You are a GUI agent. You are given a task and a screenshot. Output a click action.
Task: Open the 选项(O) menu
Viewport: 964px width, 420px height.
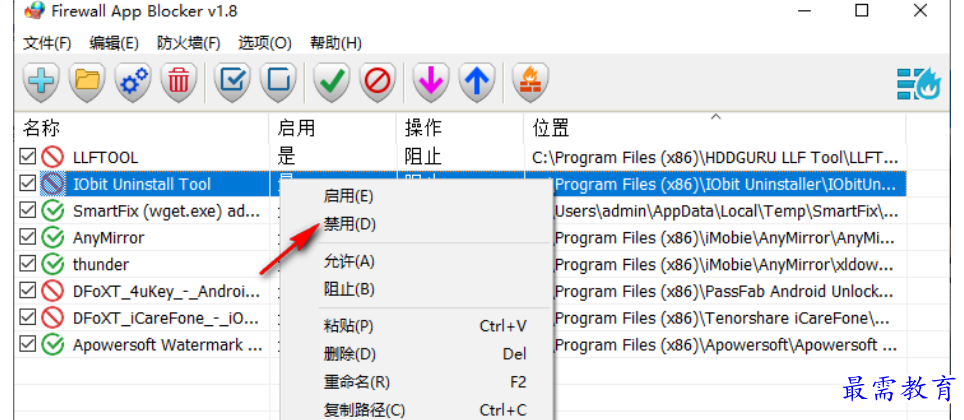265,43
